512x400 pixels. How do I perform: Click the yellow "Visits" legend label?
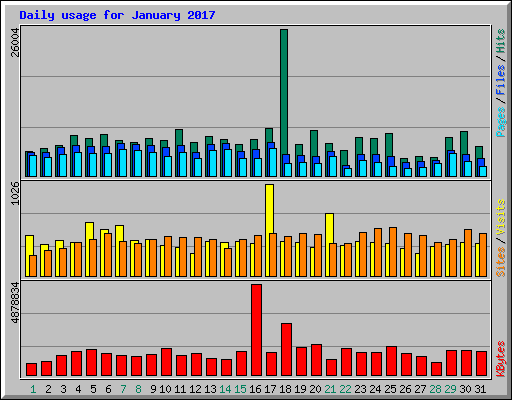(501, 218)
